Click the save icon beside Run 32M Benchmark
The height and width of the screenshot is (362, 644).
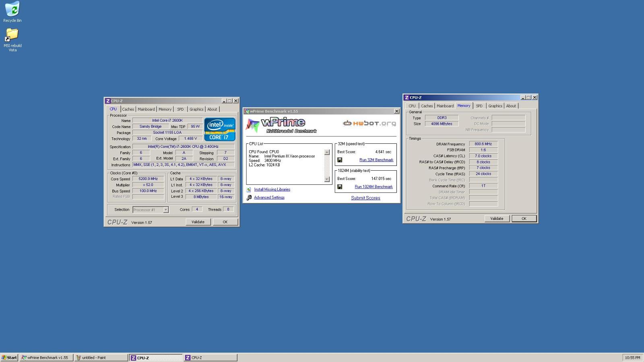[x=340, y=160]
